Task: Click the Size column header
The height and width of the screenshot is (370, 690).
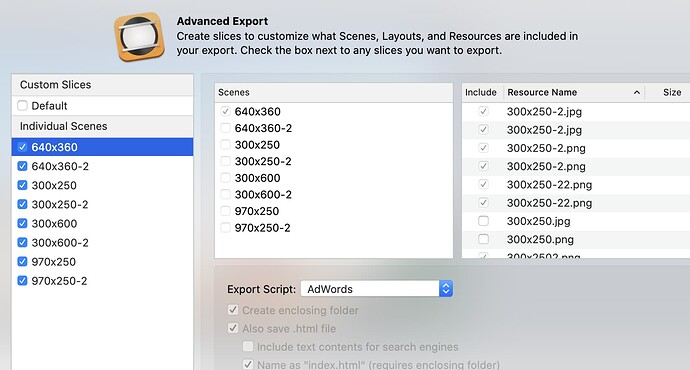Action: coord(672,92)
